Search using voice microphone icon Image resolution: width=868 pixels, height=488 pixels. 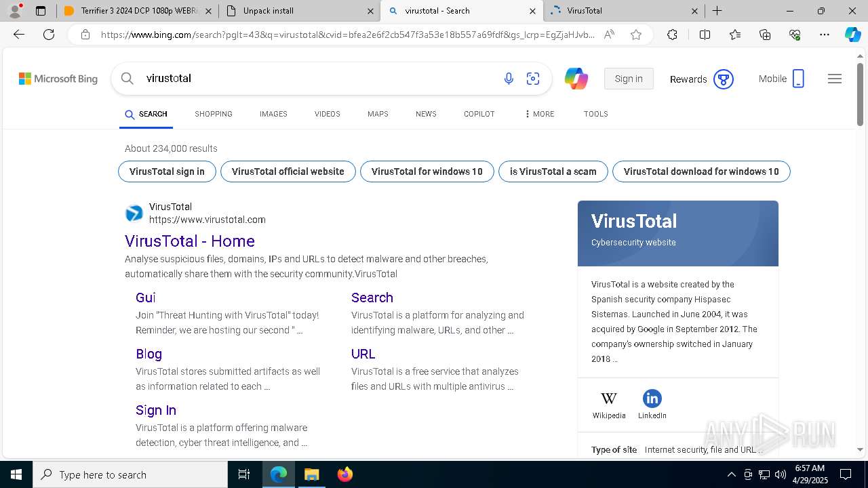509,79
